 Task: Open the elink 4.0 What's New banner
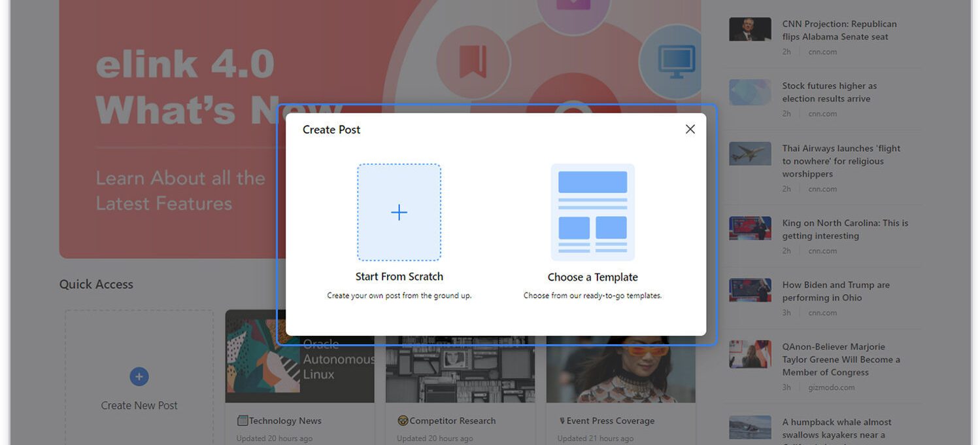380,129
